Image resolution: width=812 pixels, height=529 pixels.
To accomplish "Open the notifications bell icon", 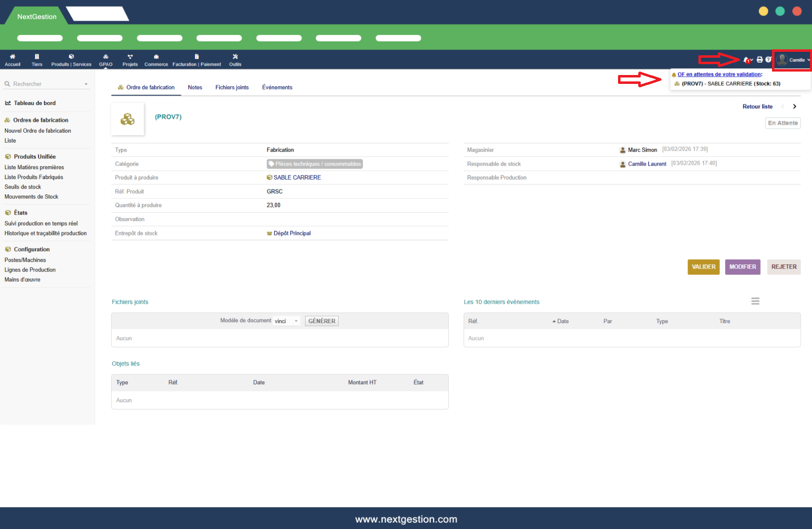I will click(x=746, y=60).
